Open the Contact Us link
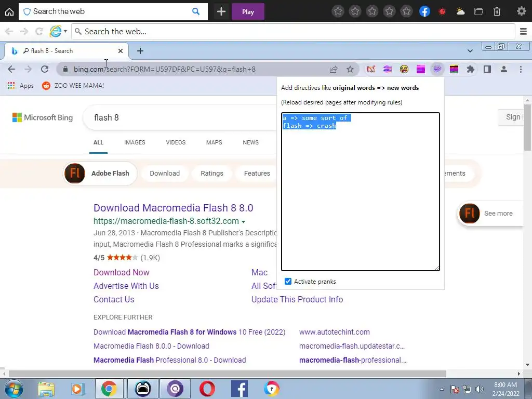The image size is (532, 399). click(x=114, y=300)
